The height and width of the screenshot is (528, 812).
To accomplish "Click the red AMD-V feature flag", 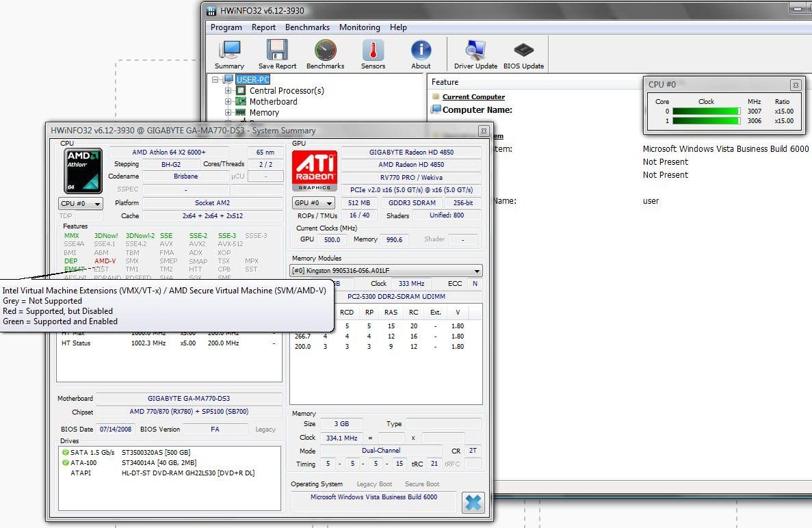I will (x=105, y=261).
